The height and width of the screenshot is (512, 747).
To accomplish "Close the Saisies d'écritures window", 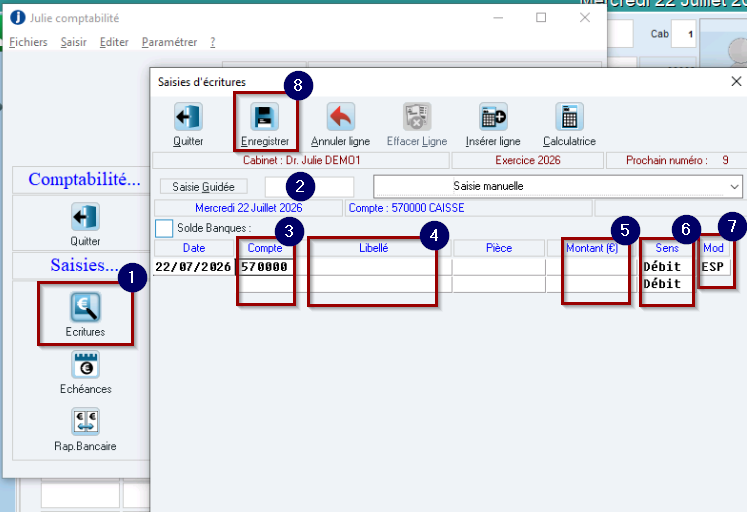I will pyautogui.click(x=736, y=81).
